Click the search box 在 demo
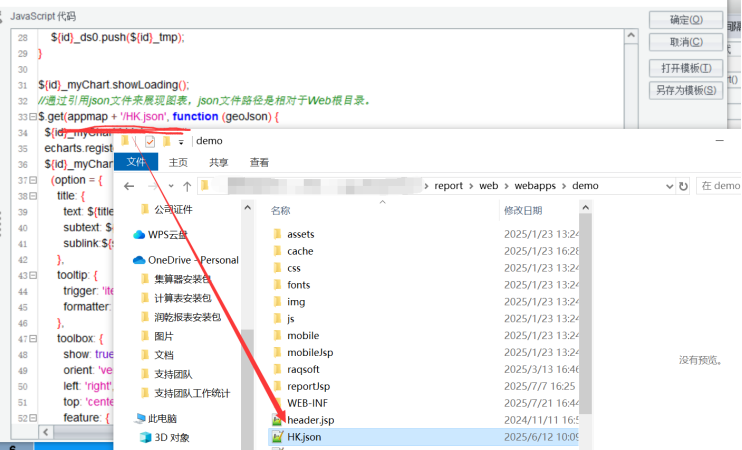The width and height of the screenshot is (742, 450). tap(719, 185)
